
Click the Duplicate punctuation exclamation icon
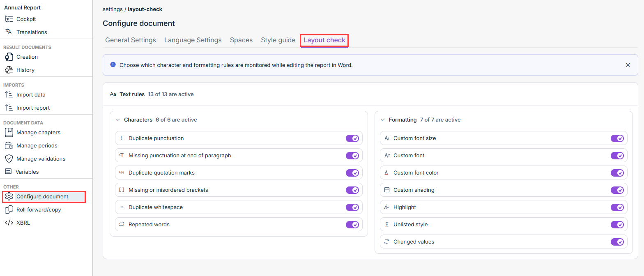coord(122,138)
